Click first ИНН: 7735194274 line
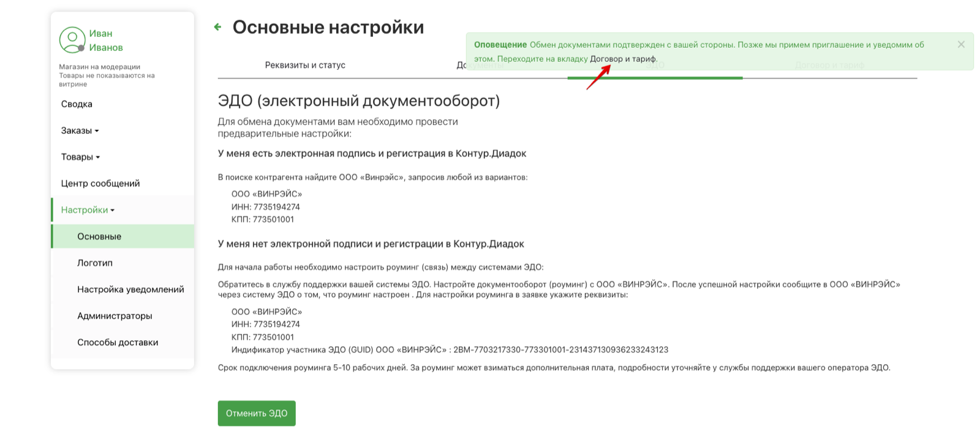 [266, 207]
